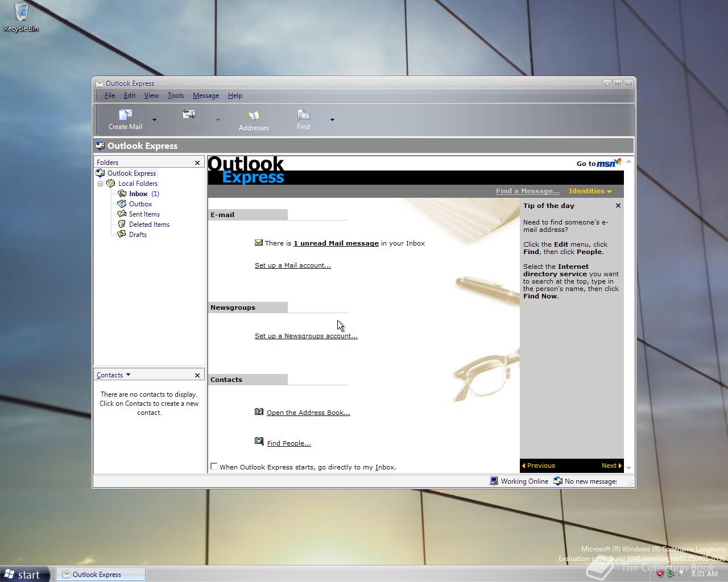Click the red security shield tray icon
Image resolution: width=728 pixels, height=582 pixels.
coord(660,574)
